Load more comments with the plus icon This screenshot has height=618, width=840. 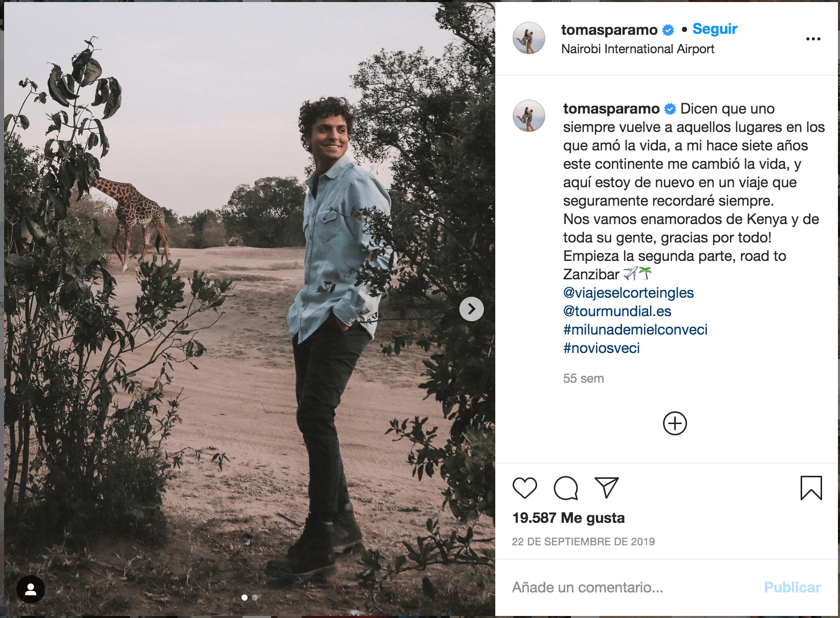[675, 424]
